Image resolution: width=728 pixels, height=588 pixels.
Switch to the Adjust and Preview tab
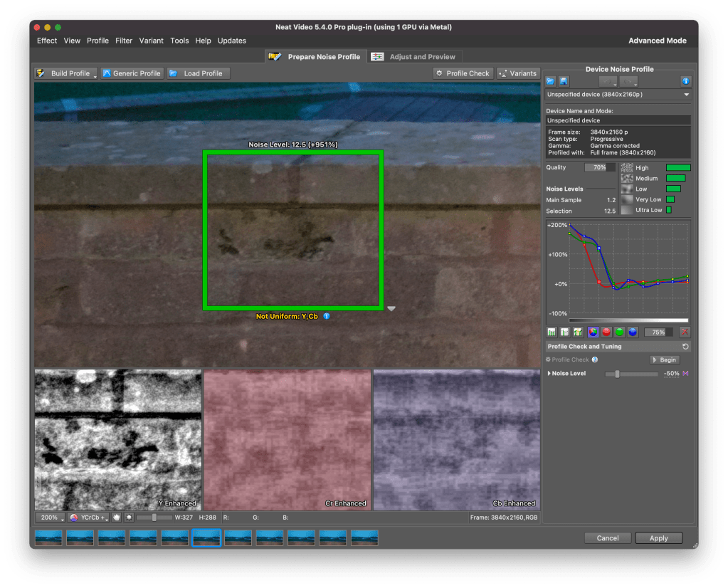(415, 57)
